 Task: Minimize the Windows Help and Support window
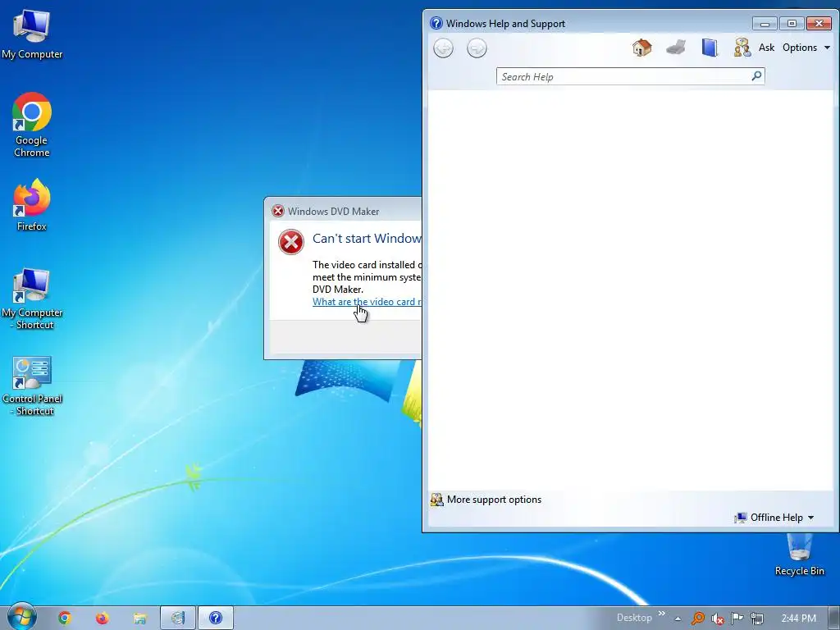(765, 23)
